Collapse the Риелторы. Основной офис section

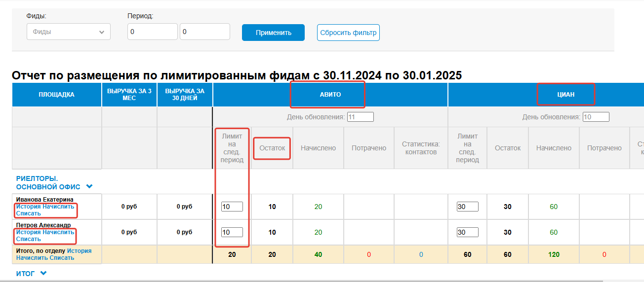tap(89, 187)
